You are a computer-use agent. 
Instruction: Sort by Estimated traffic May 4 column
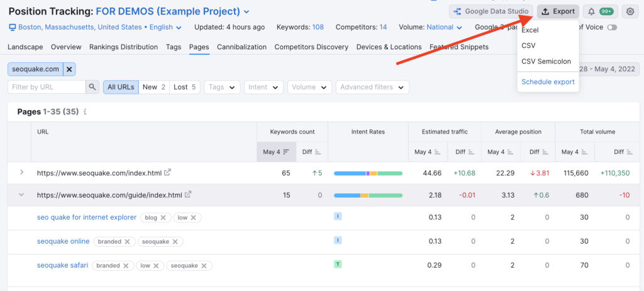[428, 152]
